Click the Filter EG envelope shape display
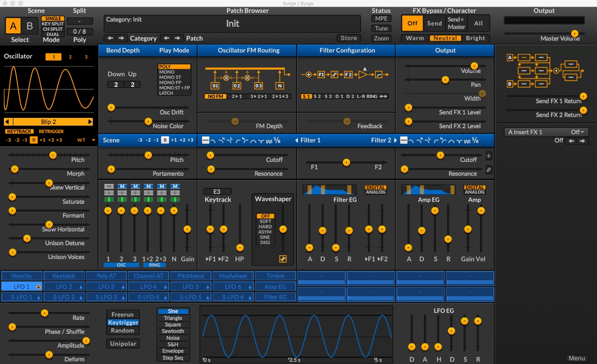 [x=329, y=190]
